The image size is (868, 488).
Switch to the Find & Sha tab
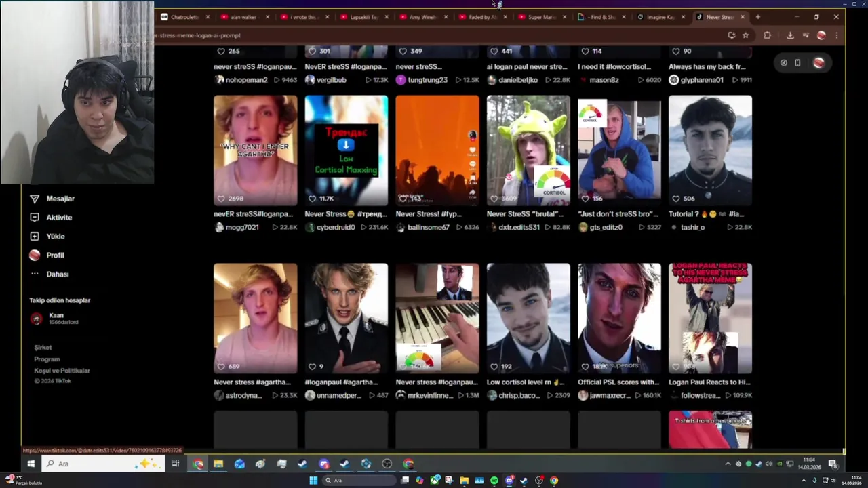(x=600, y=17)
